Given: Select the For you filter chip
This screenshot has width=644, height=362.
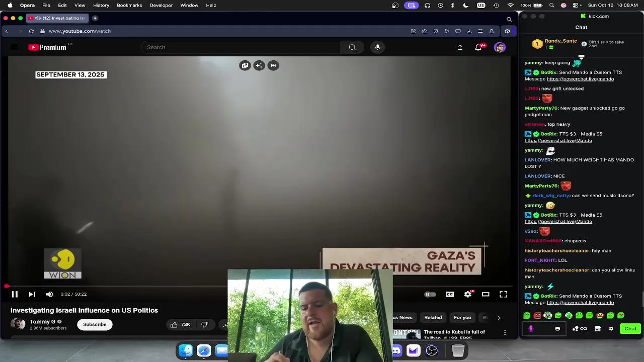Looking at the screenshot, I should (x=462, y=318).
